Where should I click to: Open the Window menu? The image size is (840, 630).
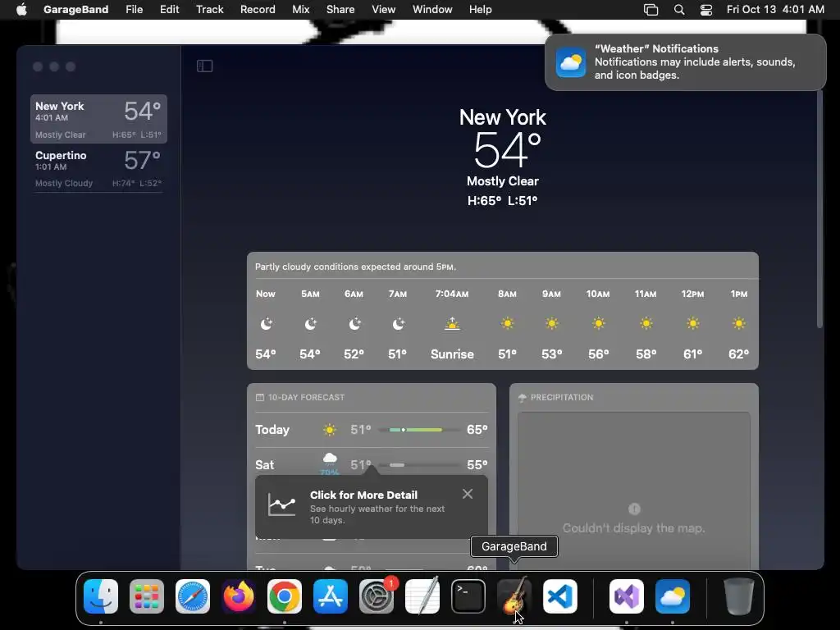point(432,9)
